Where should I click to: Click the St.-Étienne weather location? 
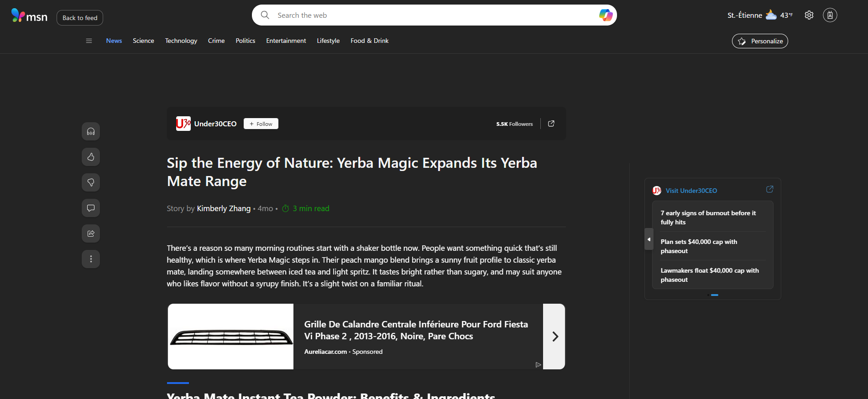[x=744, y=15]
